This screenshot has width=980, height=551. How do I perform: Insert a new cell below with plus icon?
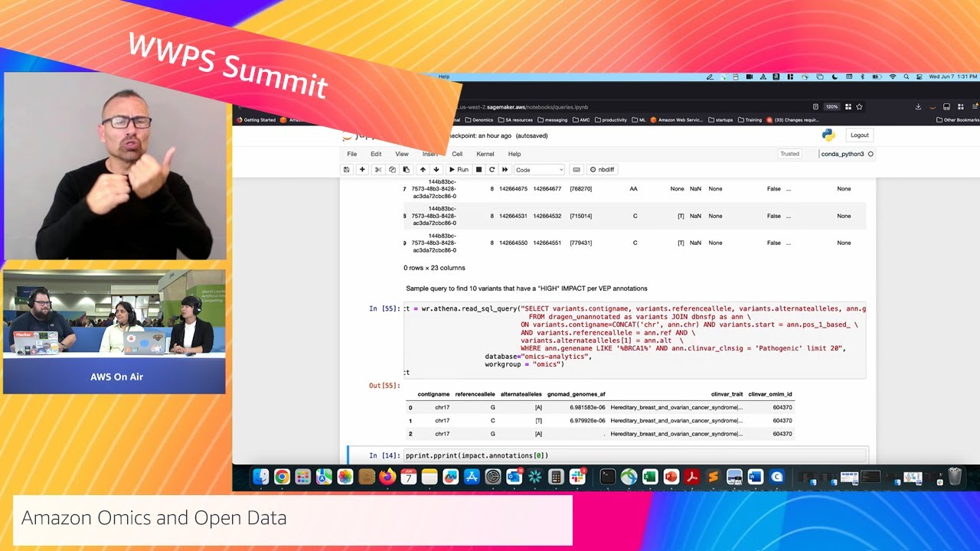click(362, 170)
